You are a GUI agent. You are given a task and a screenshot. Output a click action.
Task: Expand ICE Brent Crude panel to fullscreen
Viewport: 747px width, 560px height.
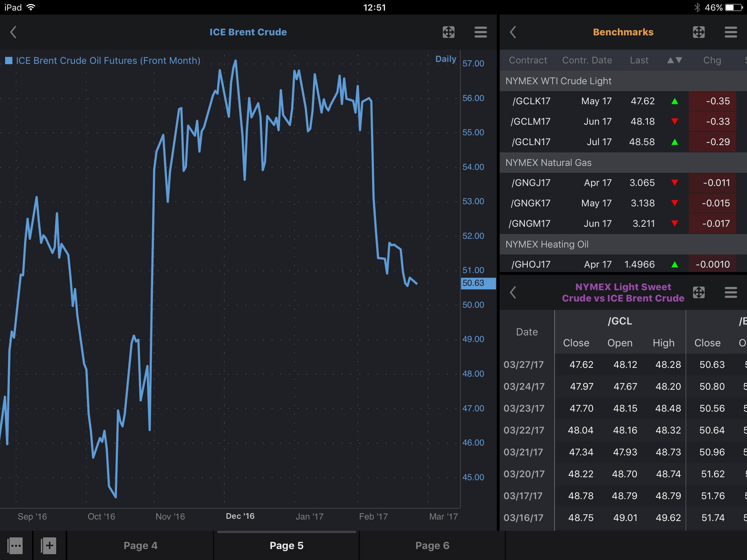(x=448, y=32)
